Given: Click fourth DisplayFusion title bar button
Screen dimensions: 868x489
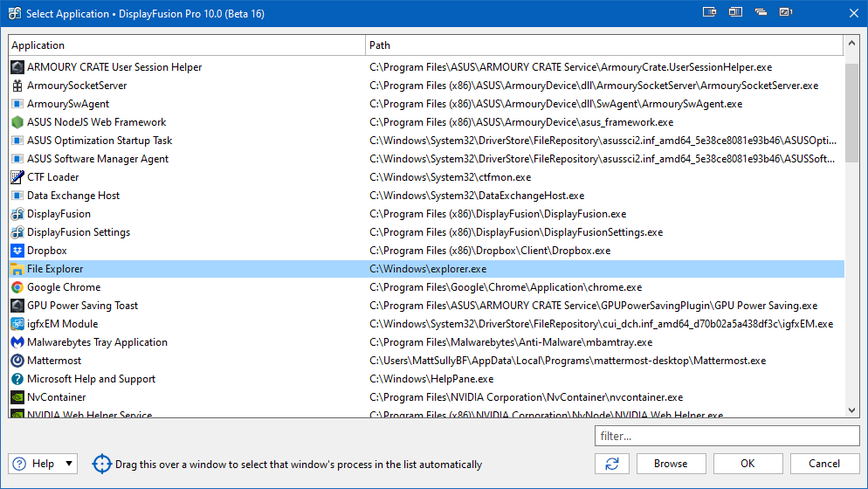Looking at the screenshot, I should tap(786, 11).
